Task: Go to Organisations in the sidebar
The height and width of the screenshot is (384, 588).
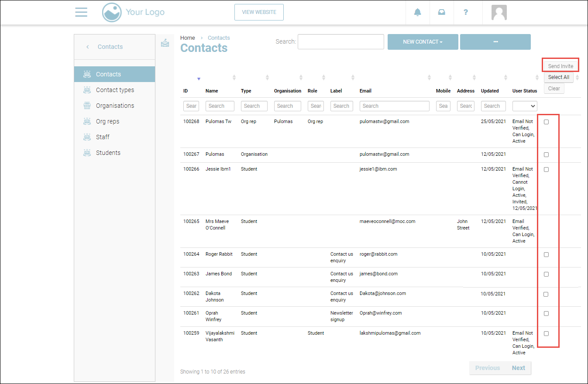Action: tap(115, 106)
